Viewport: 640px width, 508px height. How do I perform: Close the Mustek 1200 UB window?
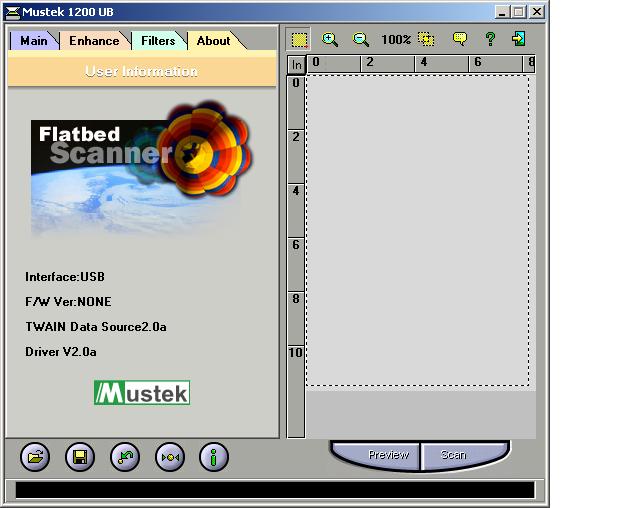[x=537, y=12]
